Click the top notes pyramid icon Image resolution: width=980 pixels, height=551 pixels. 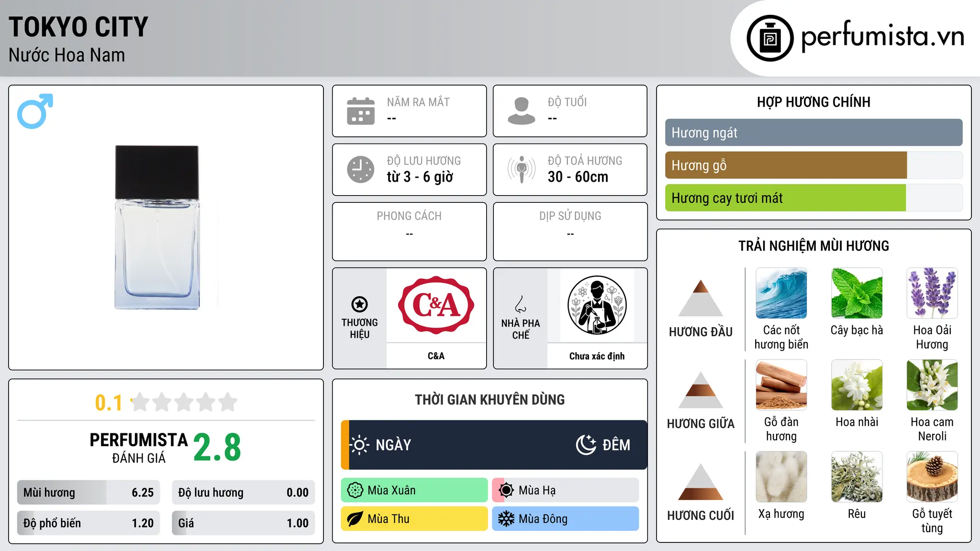[701, 298]
